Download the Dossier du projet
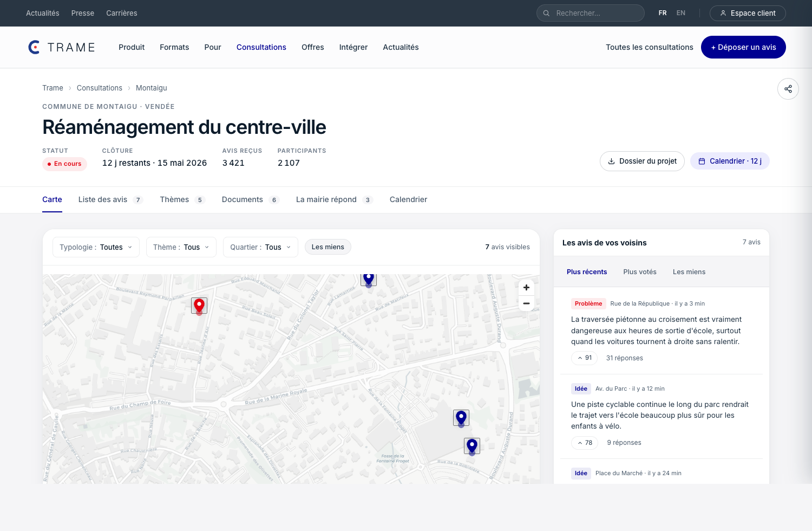Image resolution: width=812 pixels, height=531 pixels. [x=642, y=161]
